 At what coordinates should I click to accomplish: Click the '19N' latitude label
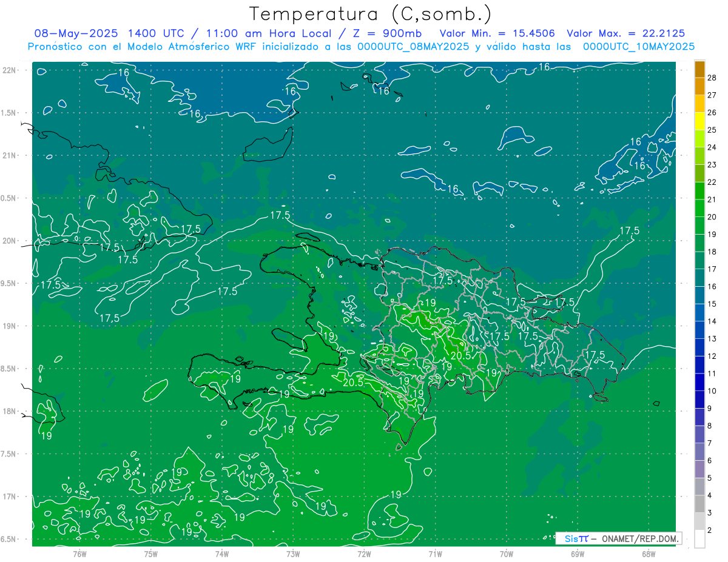(9, 326)
